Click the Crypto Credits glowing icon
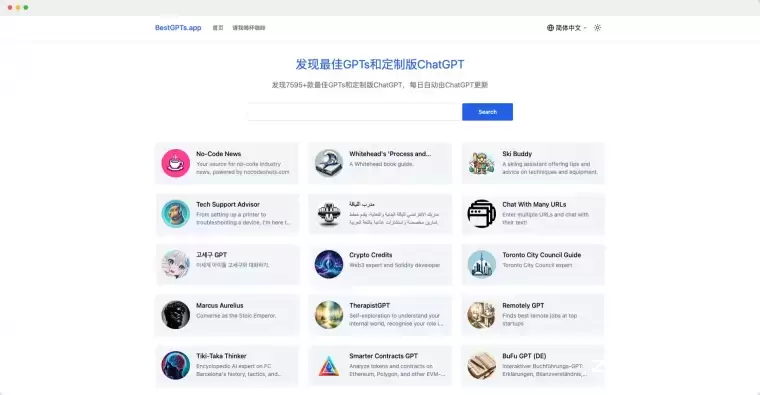This screenshot has width=760, height=395. [329, 264]
